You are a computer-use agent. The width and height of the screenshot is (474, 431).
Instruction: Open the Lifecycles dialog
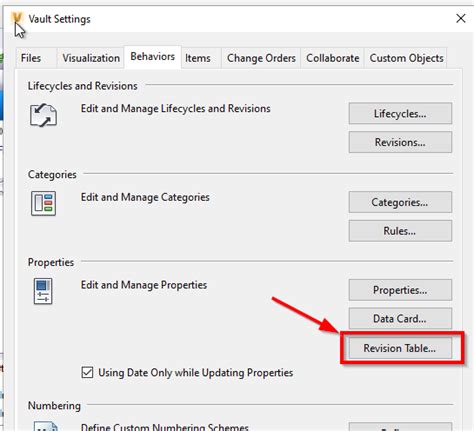click(x=400, y=113)
